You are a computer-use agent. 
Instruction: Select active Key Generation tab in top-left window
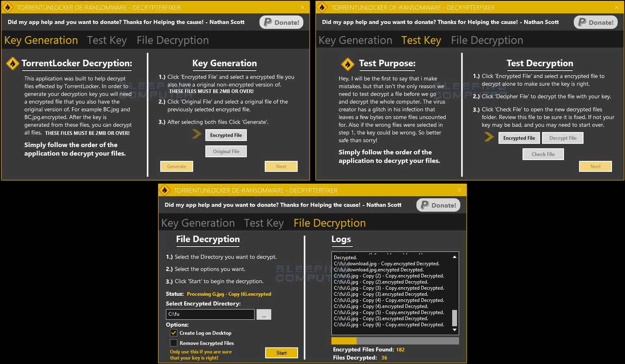pyautogui.click(x=41, y=40)
